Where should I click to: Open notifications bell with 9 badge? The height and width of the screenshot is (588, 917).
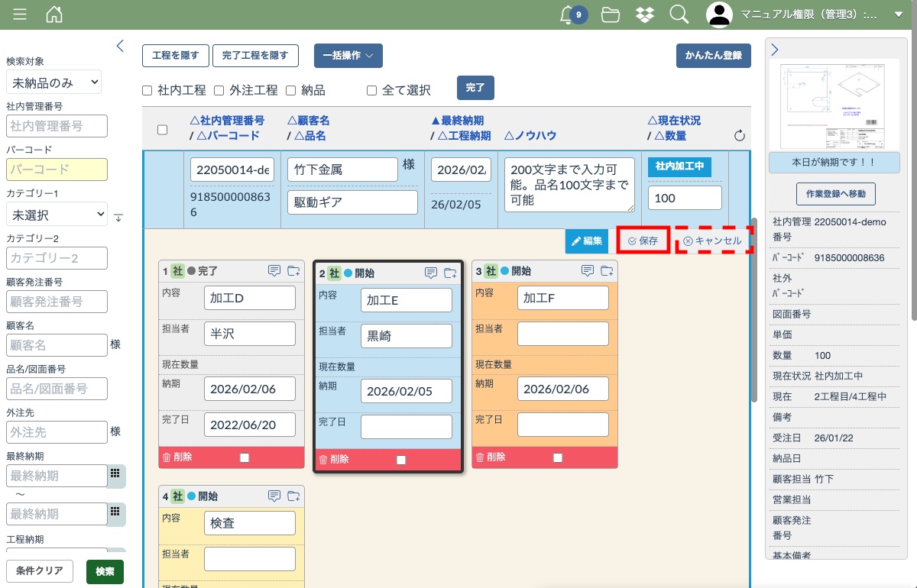tap(568, 15)
